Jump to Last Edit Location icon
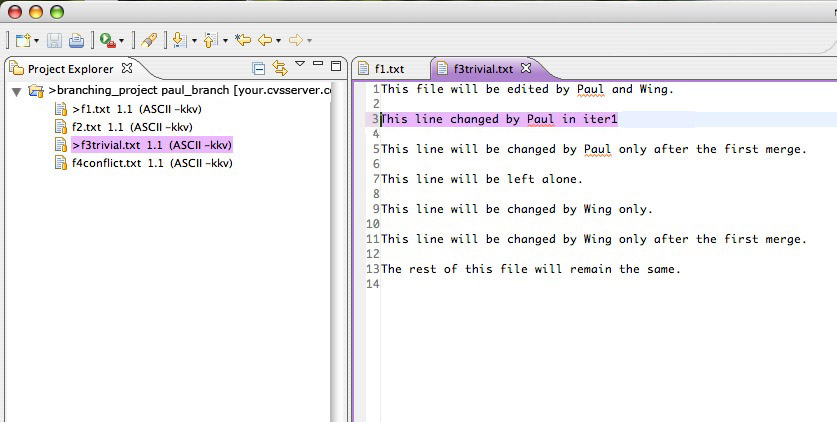 (242, 41)
